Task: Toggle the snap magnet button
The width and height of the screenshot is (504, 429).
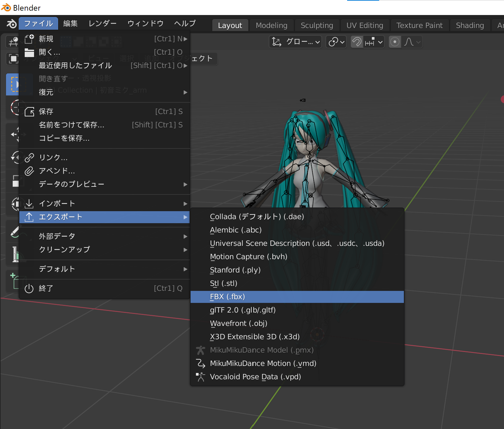Action: (x=357, y=42)
